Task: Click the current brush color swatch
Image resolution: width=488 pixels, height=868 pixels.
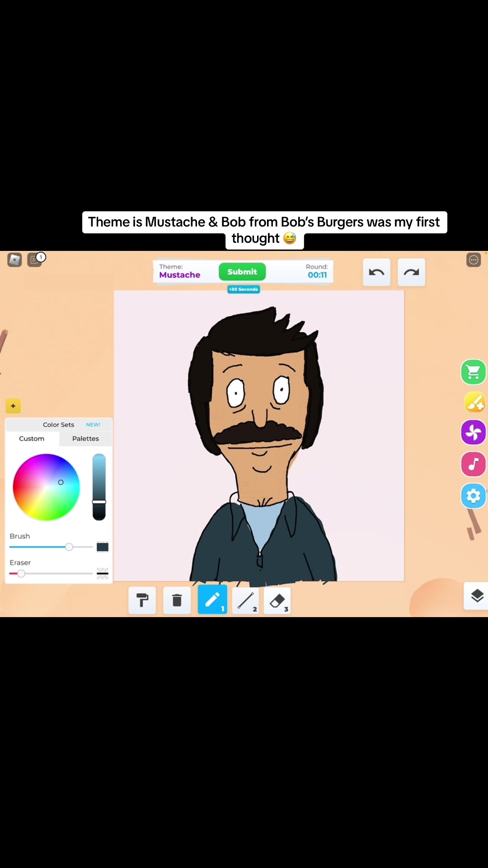Action: 103,547
